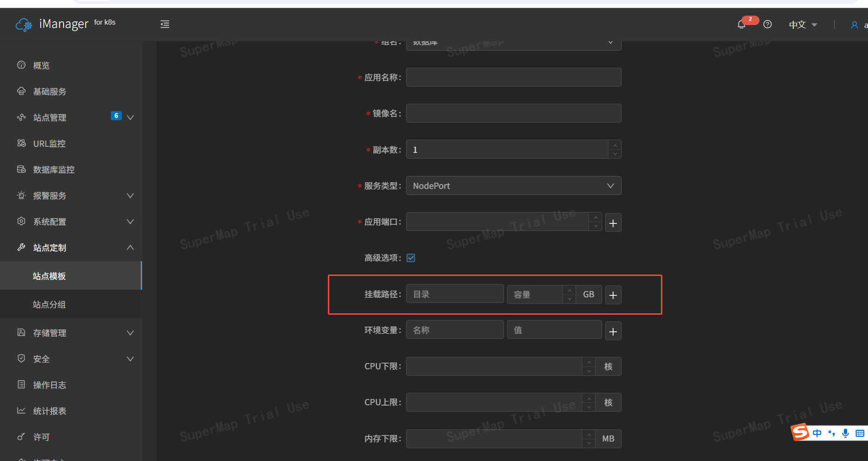Image resolution: width=868 pixels, height=461 pixels.
Task: Click the 系统配置 gear icon
Action: click(21, 221)
